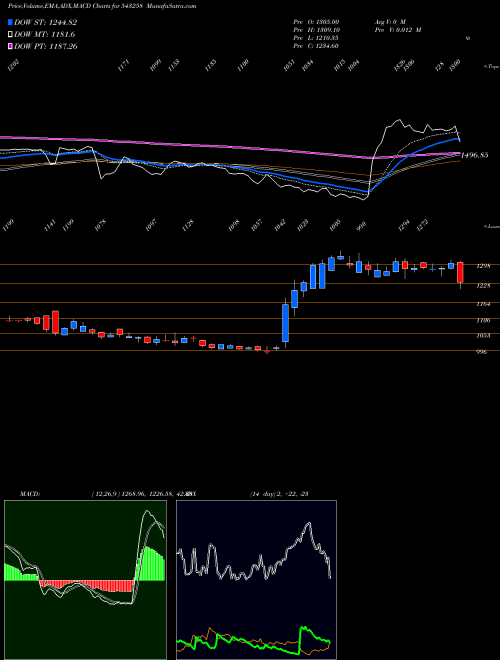Click the 1272 low label
500x660 pixels.
pos(422,225)
